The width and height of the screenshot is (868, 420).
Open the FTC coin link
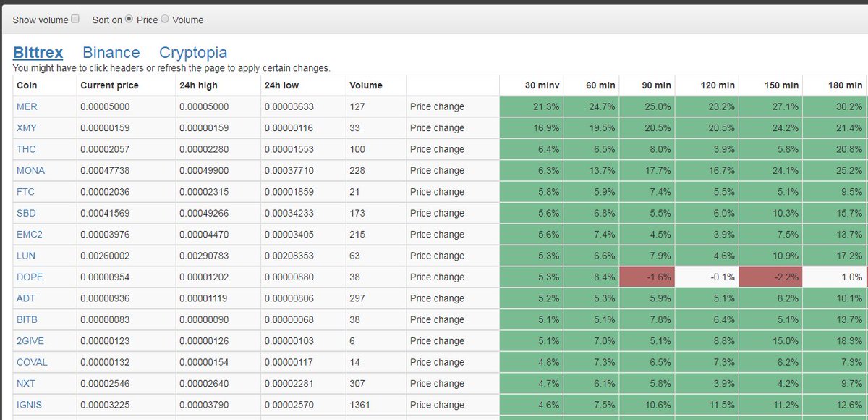point(25,192)
